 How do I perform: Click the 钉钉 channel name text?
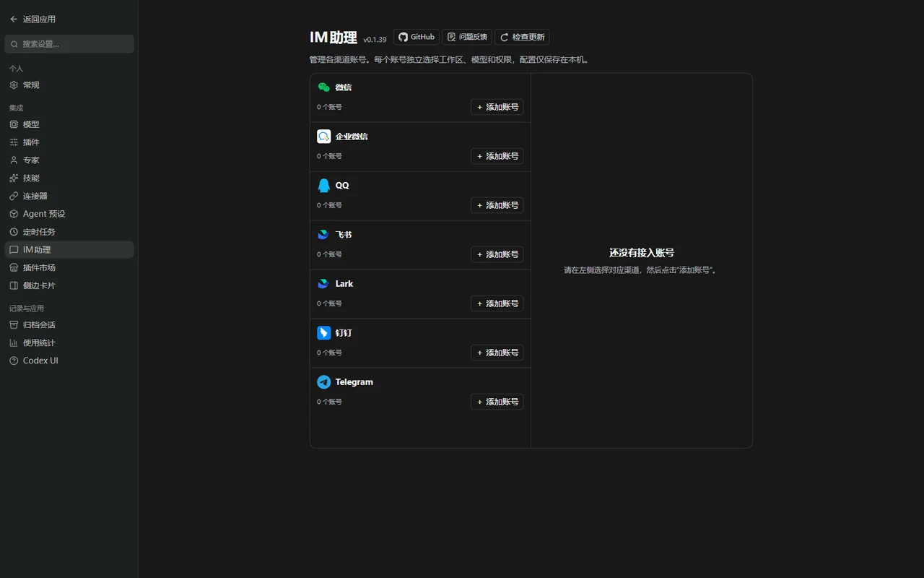(344, 333)
